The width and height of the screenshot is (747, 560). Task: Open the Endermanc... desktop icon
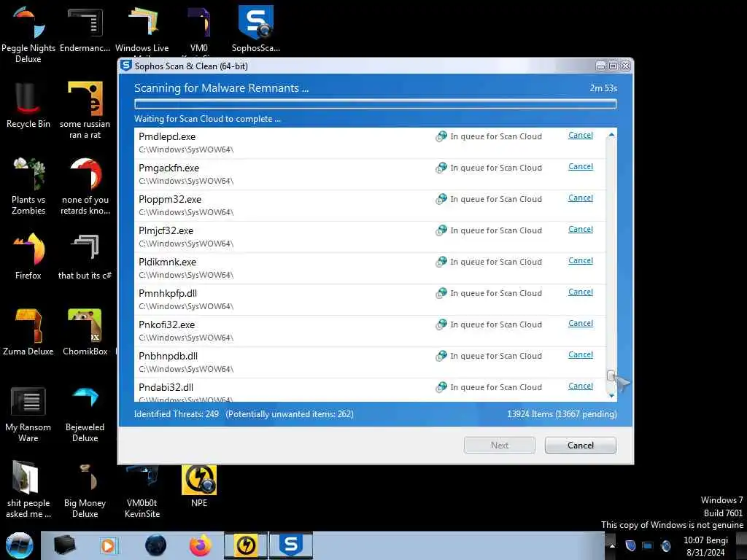click(x=85, y=29)
